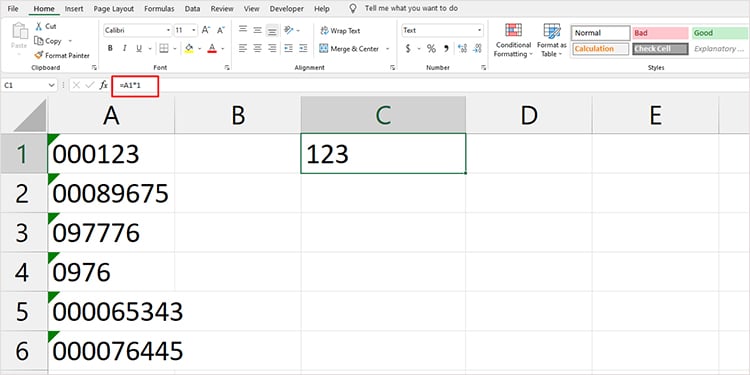Open Font dialog launcher
750x375 pixels.
coord(227,68)
